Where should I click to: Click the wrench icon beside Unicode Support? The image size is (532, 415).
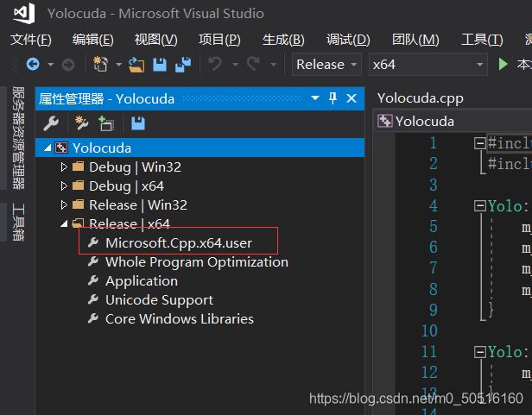(93, 299)
